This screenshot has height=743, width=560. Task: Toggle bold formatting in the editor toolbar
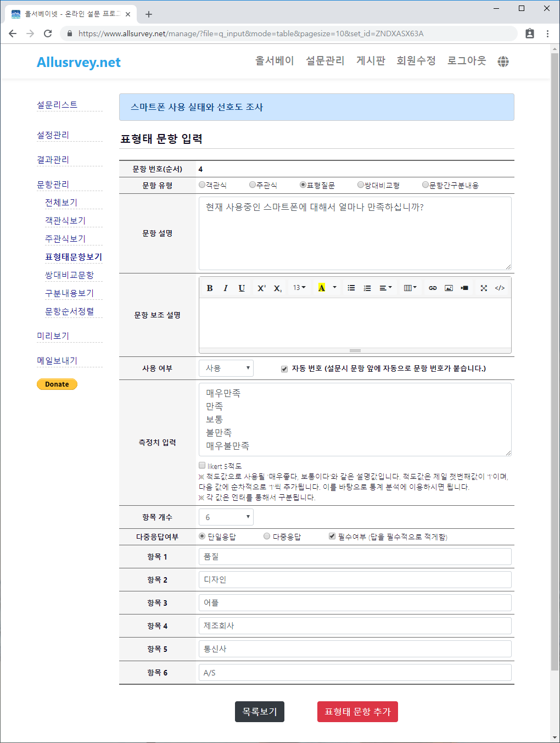(210, 288)
